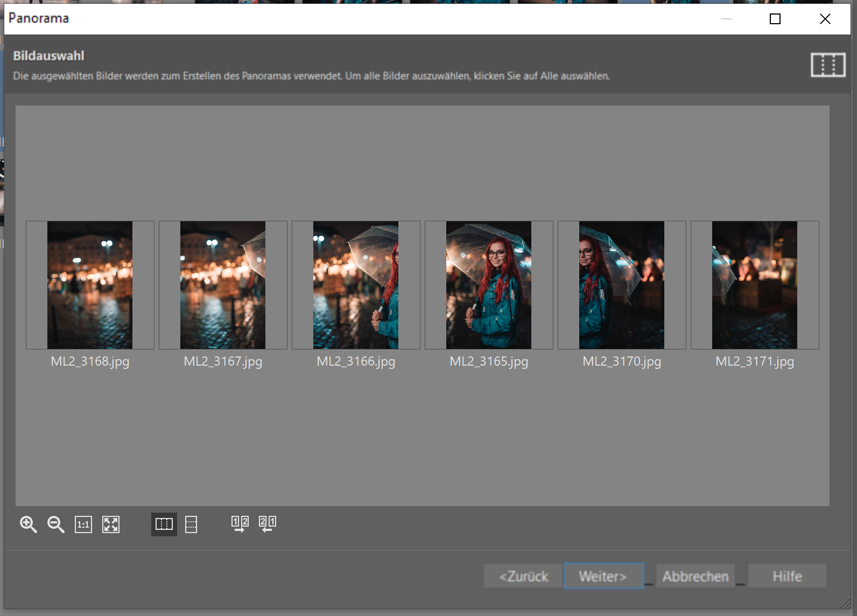Viewport: 857px width, 616px height.
Task: Click the zoom out magnifier icon
Action: pyautogui.click(x=56, y=524)
